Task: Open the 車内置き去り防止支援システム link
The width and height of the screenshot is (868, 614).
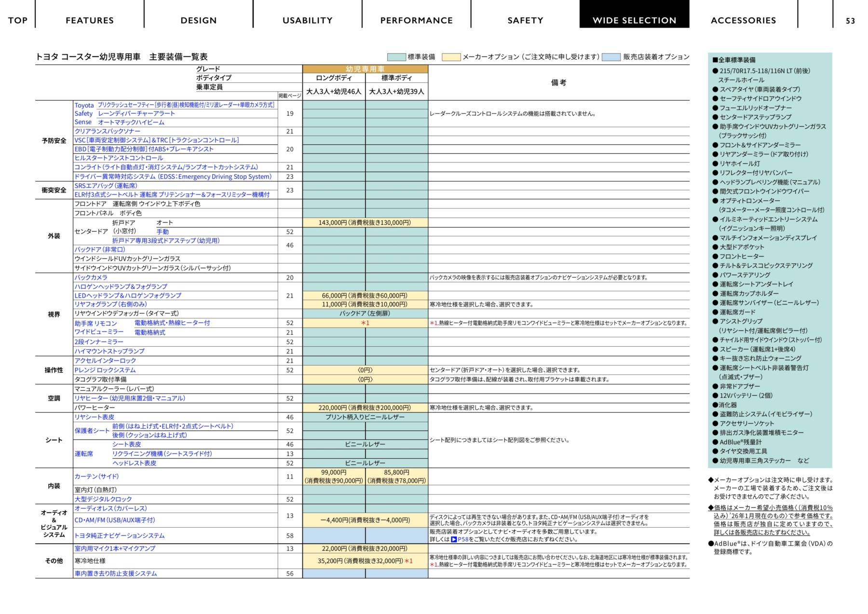Action: (115, 573)
